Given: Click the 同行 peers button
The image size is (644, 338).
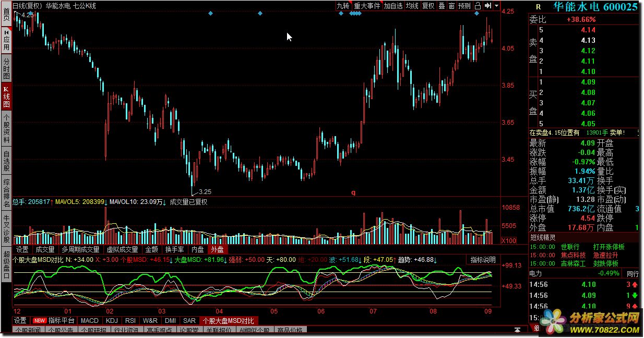Looking at the screenshot, I should tap(633, 273).
